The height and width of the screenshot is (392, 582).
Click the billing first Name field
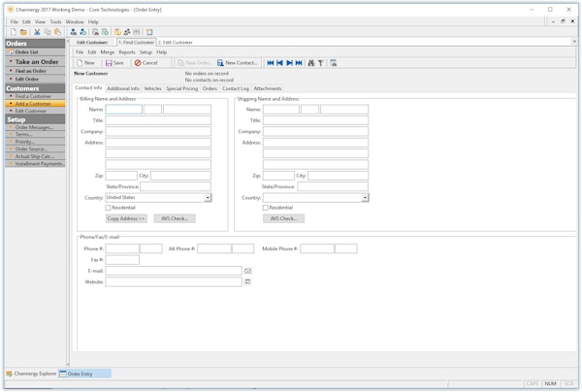tap(123, 109)
